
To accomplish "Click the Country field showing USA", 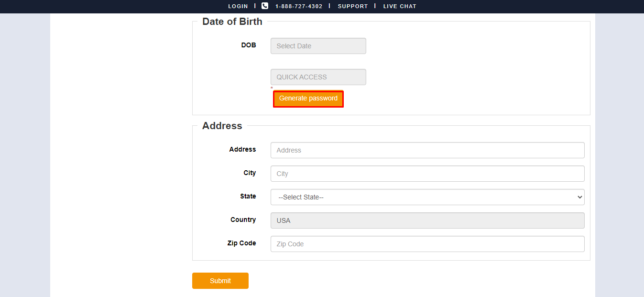I will point(427,220).
